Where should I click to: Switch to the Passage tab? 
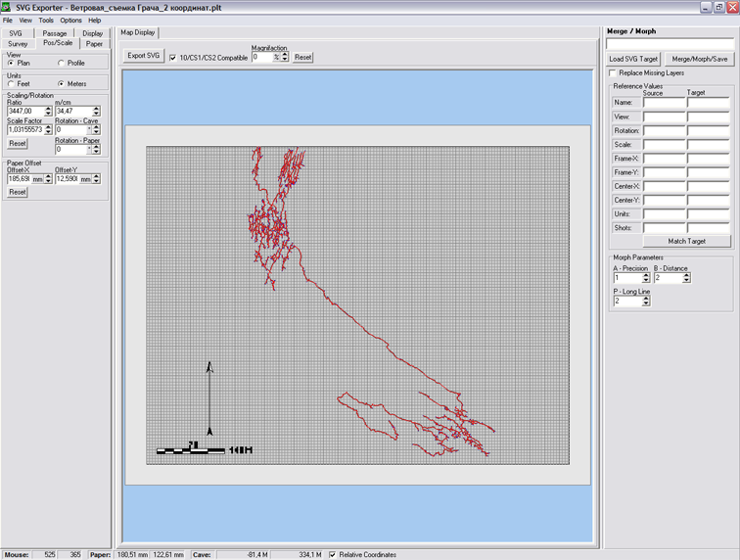[55, 33]
